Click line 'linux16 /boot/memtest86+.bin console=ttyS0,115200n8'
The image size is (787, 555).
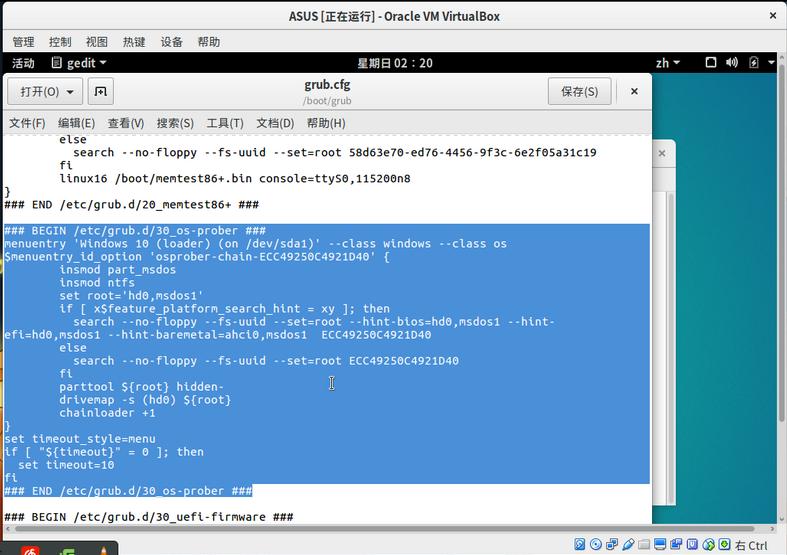tap(235, 178)
